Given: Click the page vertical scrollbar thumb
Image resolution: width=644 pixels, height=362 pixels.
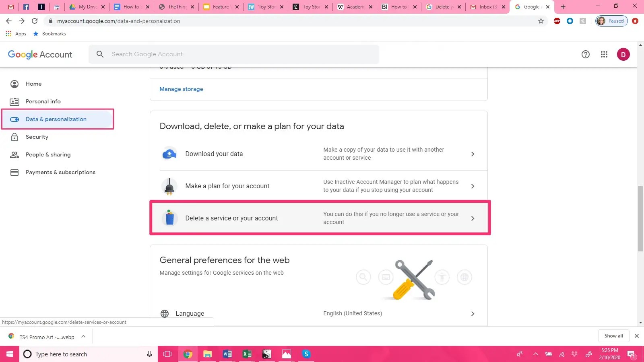Looking at the screenshot, I should (640, 218).
